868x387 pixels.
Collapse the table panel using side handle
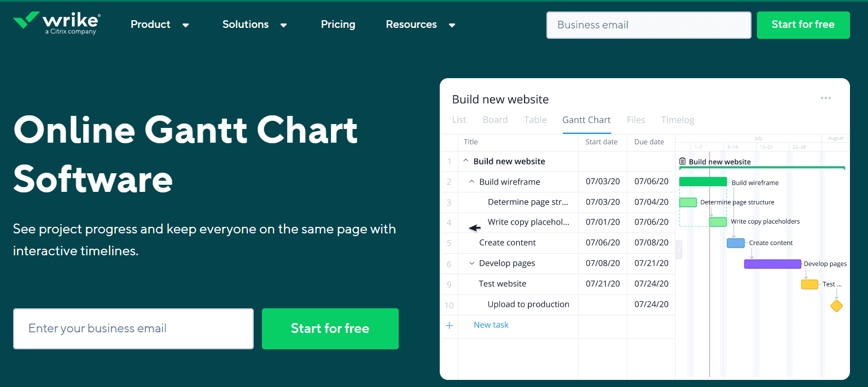(679, 249)
